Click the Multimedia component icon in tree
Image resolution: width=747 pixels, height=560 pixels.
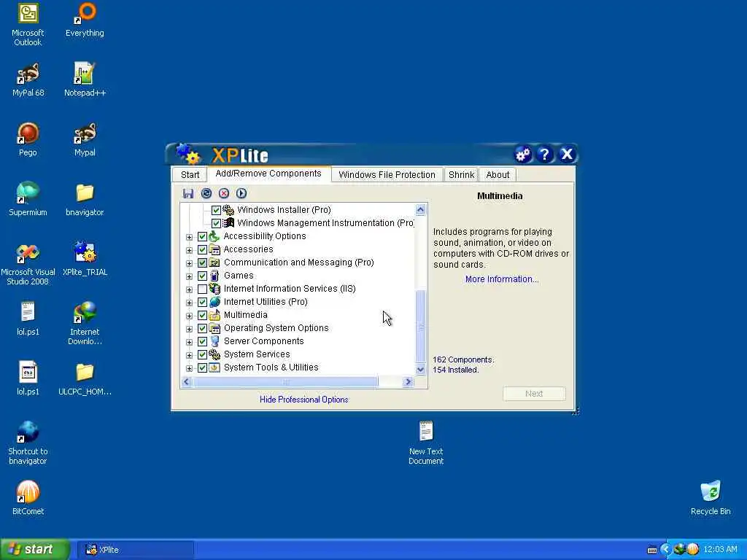tap(215, 315)
